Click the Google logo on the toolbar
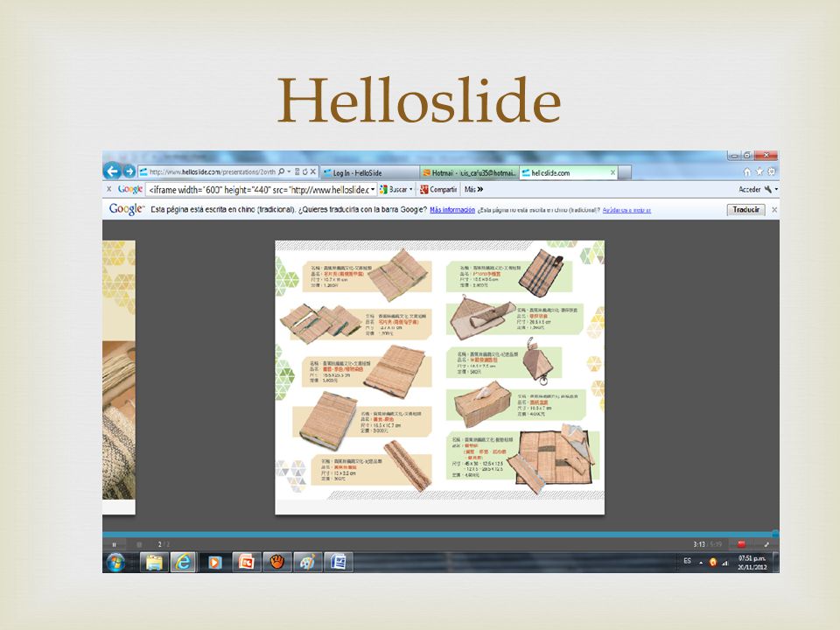This screenshot has height=630, width=840. tap(130, 189)
